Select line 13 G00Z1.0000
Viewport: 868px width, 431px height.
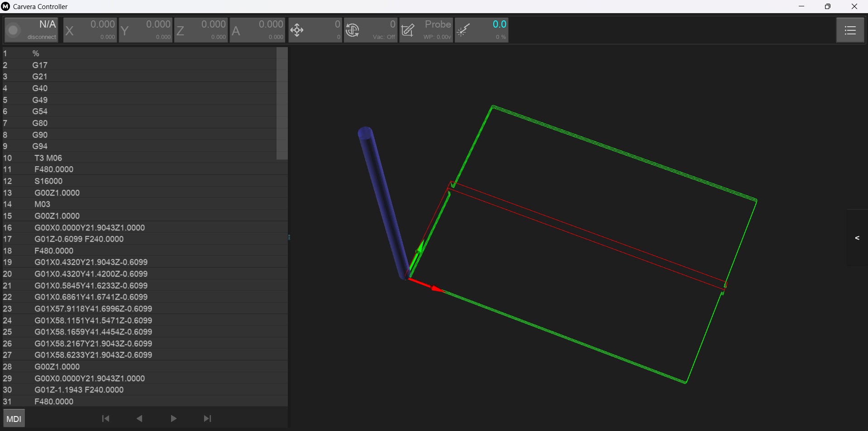pyautogui.click(x=145, y=193)
